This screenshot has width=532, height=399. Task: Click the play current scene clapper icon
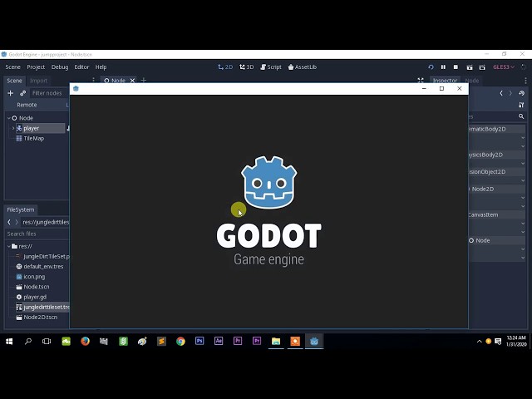(x=470, y=67)
